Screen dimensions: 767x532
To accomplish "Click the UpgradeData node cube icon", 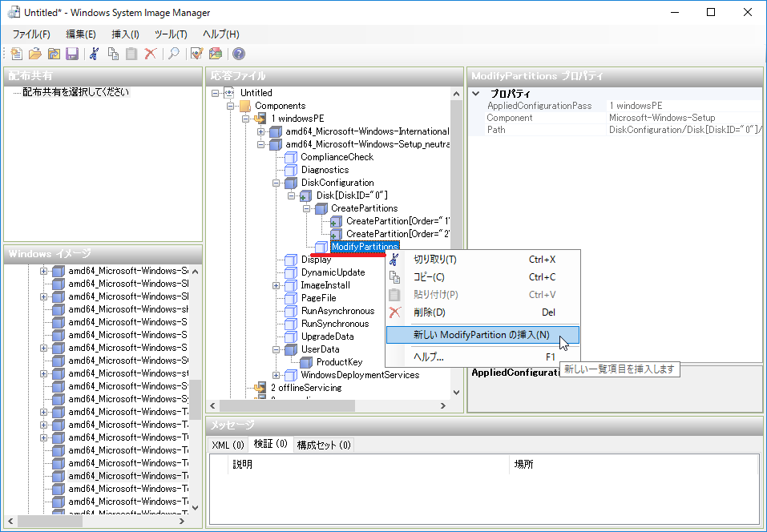I will (x=291, y=337).
